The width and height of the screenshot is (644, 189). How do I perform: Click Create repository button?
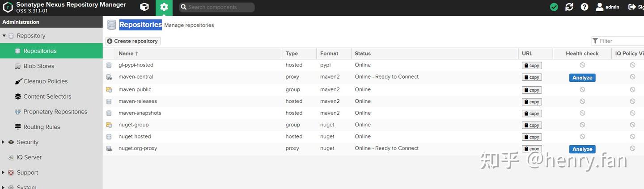click(133, 41)
